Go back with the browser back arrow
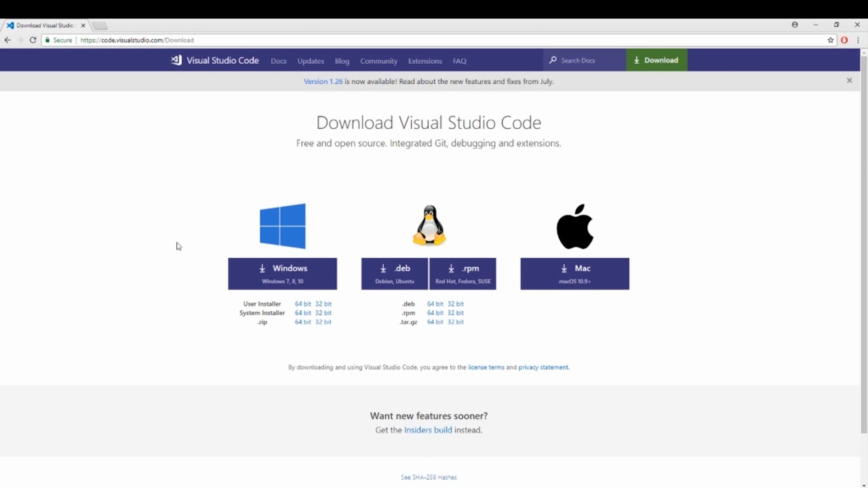 [x=7, y=40]
